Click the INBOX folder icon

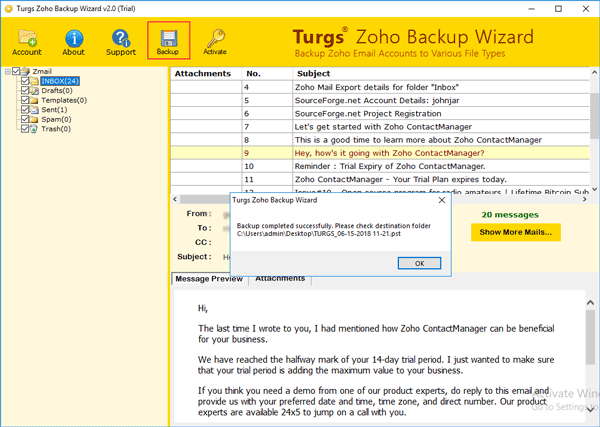[34, 81]
